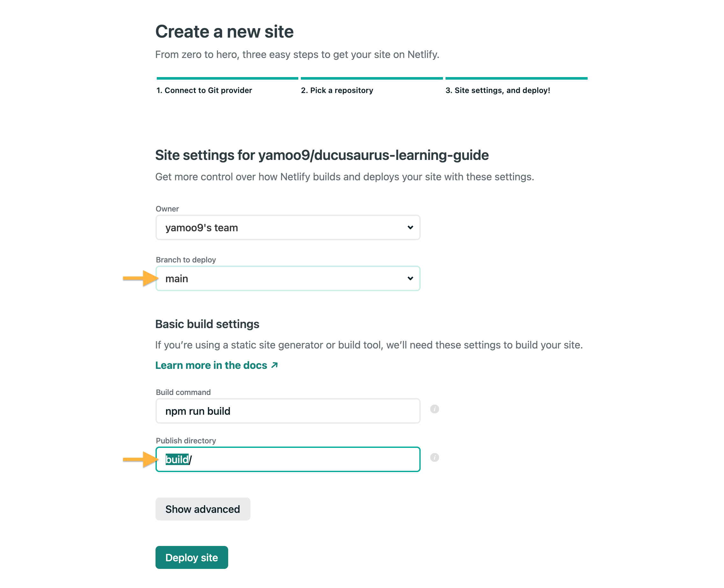Click the info icon beside Publish directory
The image size is (724, 588).
point(434,458)
